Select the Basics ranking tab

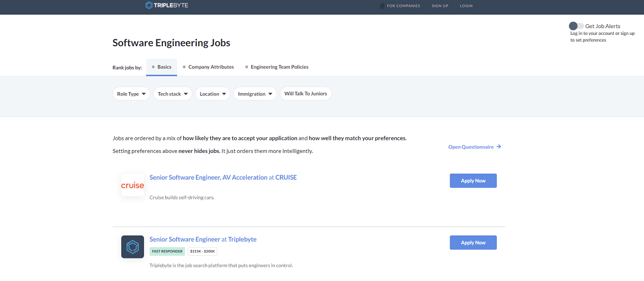161,67
